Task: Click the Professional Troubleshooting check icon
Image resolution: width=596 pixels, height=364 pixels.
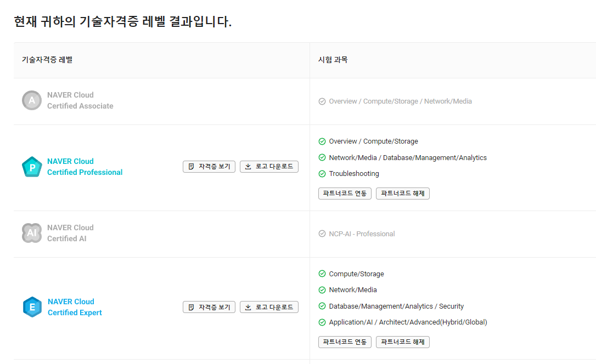Action: pos(322,174)
